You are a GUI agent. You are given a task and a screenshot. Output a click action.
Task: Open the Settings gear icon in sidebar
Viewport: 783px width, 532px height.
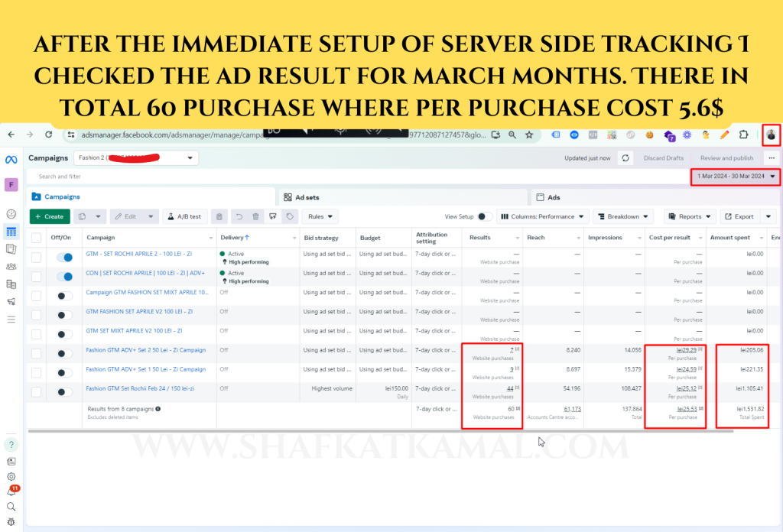pos(11,477)
